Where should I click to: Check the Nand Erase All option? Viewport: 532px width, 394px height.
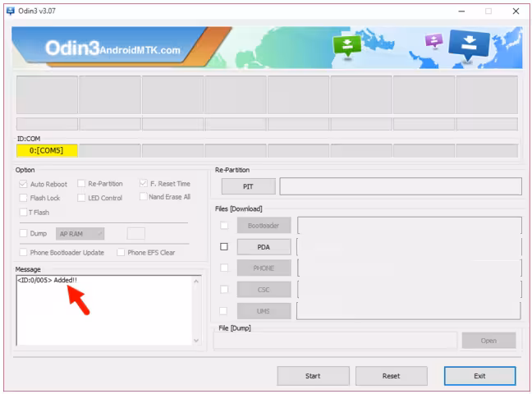click(x=143, y=196)
